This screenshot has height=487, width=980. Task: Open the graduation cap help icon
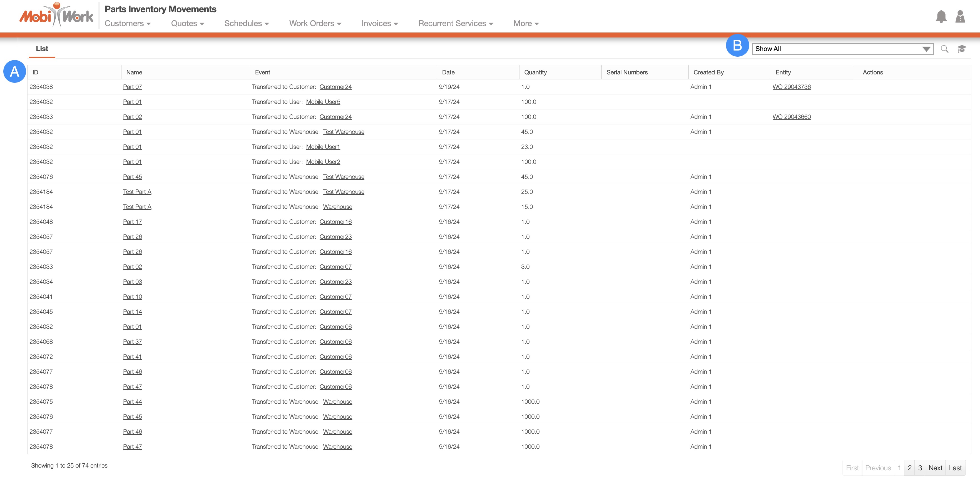[962, 49]
